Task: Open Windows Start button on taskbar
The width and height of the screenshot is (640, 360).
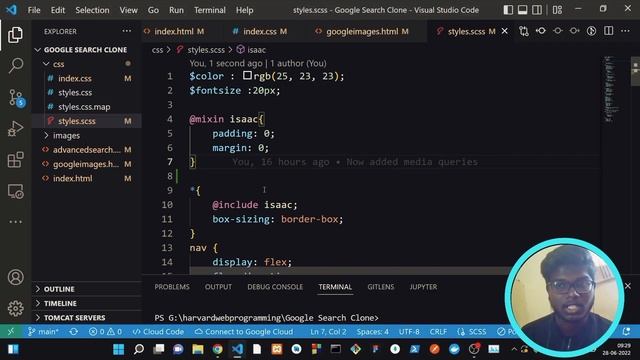Action: 119,349
